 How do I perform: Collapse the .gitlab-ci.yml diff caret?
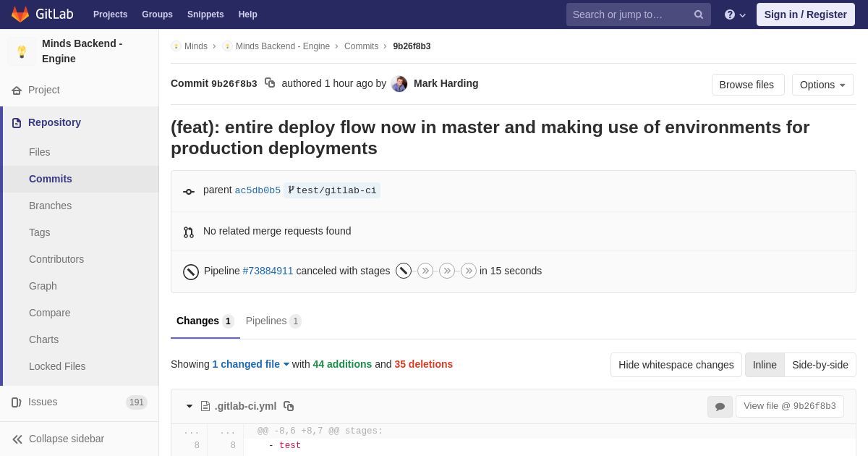(190, 406)
